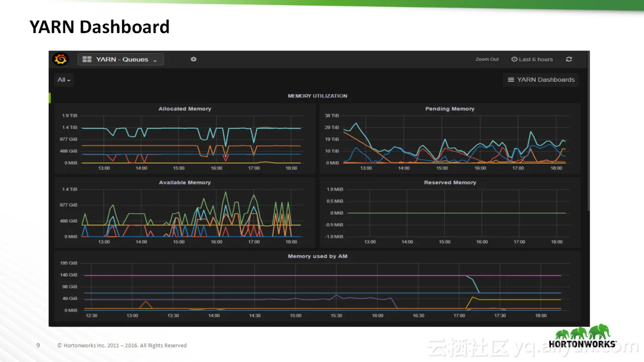Open the Available Memory panel title menu

[x=185, y=182]
